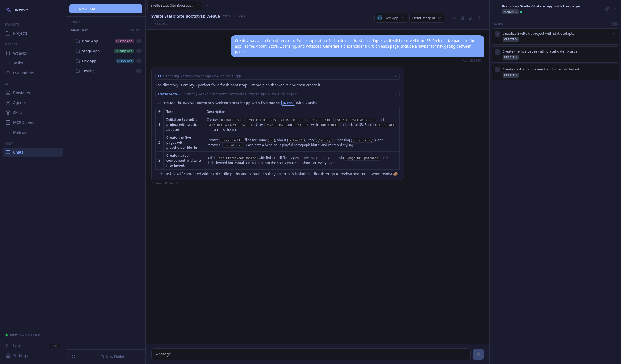Click the Weave logo in the header
The height and width of the screenshot is (364, 621).
[8, 10]
